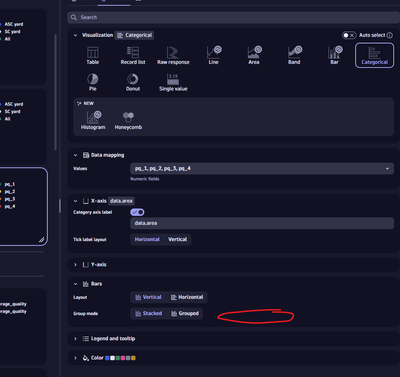Select the new Histogram visualization
The width and height of the screenshot is (400, 377).
pyautogui.click(x=93, y=120)
